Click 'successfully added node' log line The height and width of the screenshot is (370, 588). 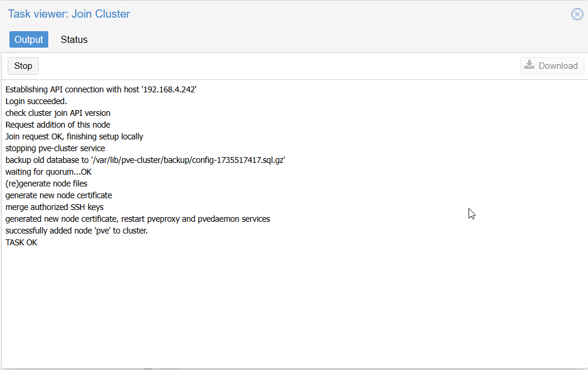[77, 231]
